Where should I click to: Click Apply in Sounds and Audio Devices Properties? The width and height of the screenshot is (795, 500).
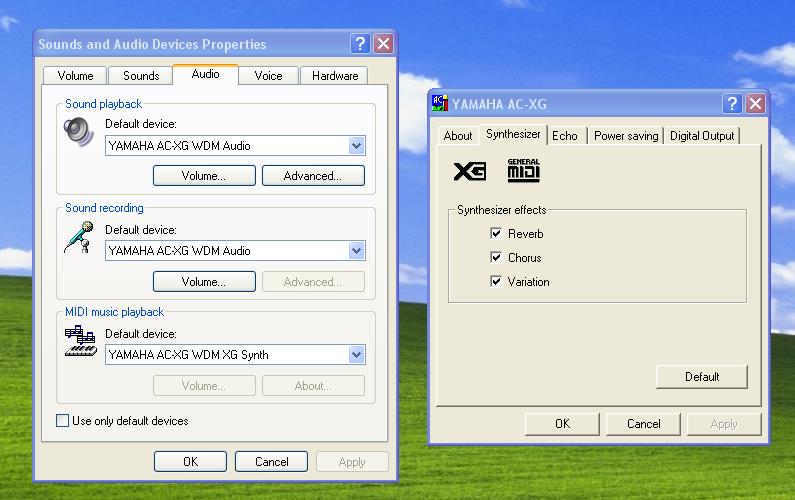click(352, 461)
